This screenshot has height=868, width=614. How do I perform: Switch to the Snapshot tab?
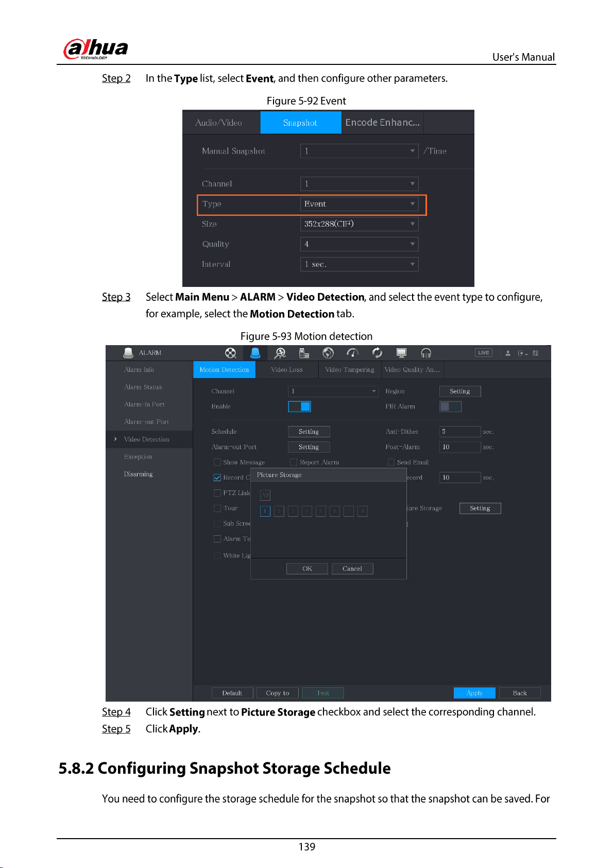(301, 123)
